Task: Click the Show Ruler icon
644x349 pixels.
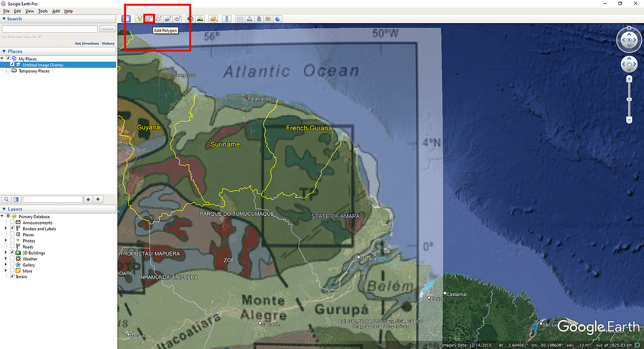Action: pos(226,18)
